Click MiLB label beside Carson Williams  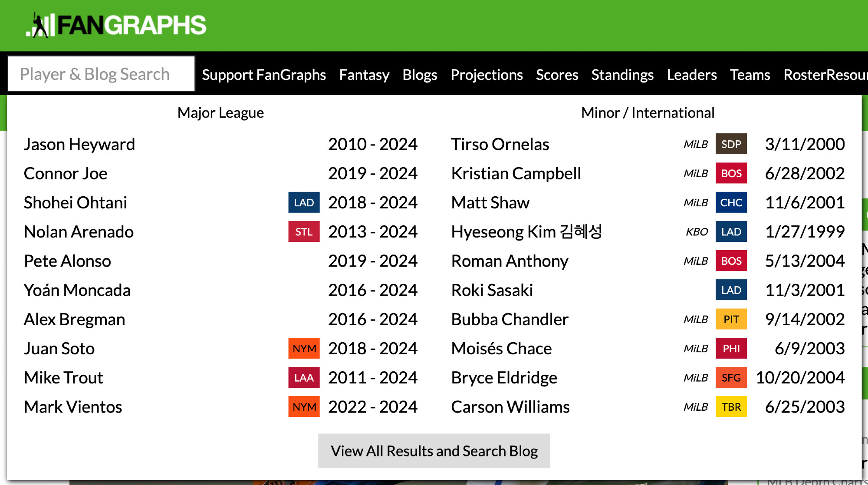696,407
